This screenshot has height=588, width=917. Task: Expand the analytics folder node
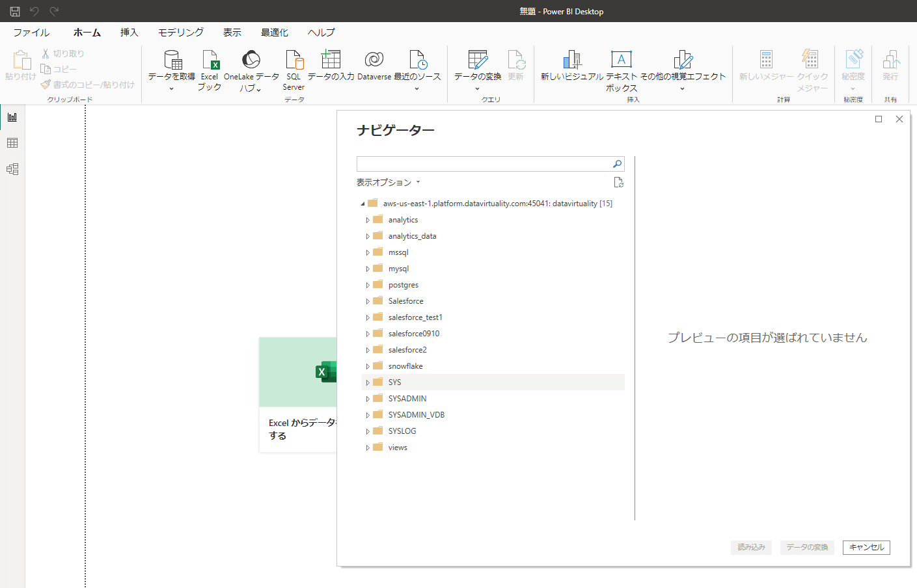pyautogui.click(x=368, y=220)
